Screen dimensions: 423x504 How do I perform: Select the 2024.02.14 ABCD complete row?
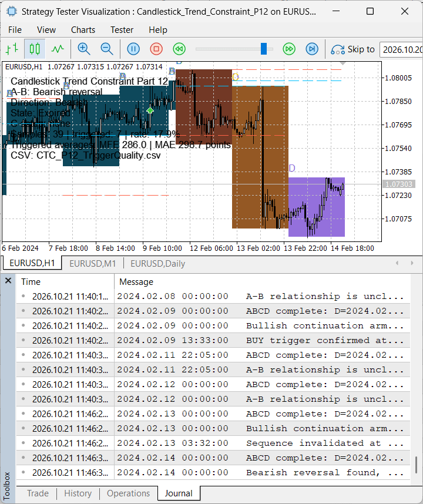click(x=213, y=458)
